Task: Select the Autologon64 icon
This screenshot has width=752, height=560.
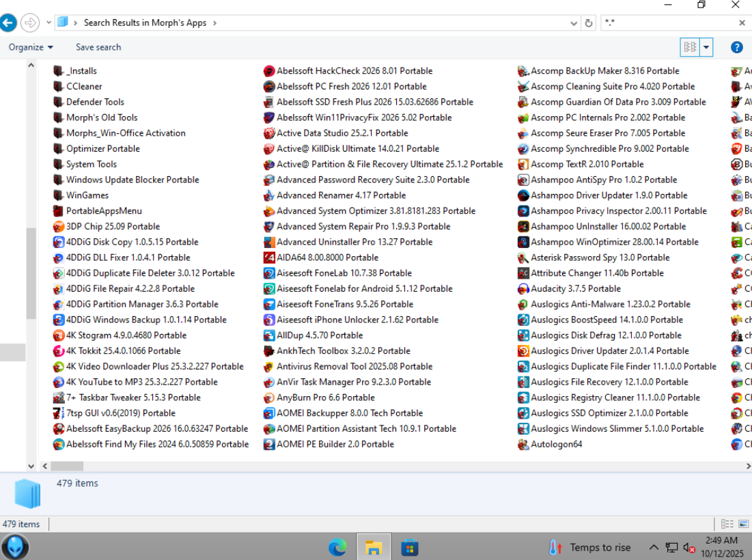Action: point(523,445)
